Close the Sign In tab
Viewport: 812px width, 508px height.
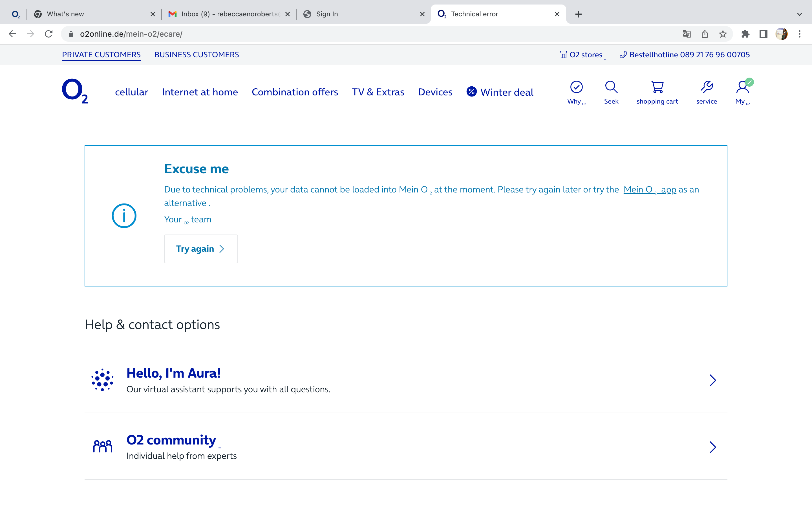pyautogui.click(x=422, y=14)
